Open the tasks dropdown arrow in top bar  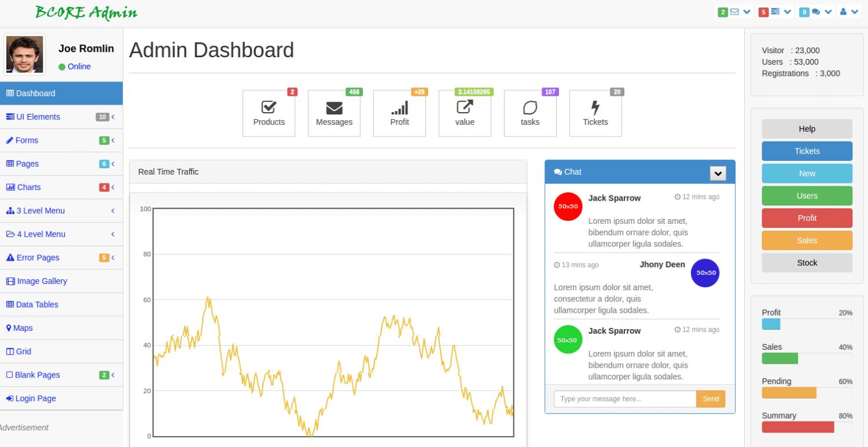click(x=788, y=12)
